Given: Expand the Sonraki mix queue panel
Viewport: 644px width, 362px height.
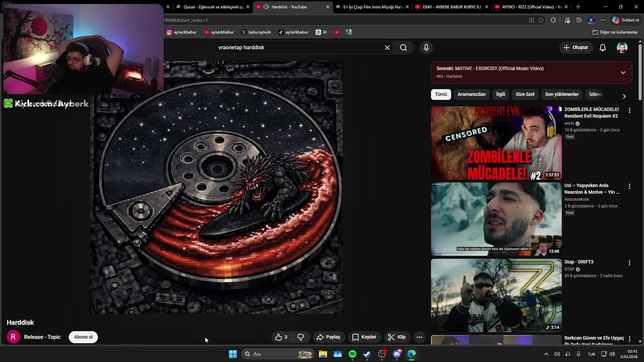Looking at the screenshot, I should [623, 72].
